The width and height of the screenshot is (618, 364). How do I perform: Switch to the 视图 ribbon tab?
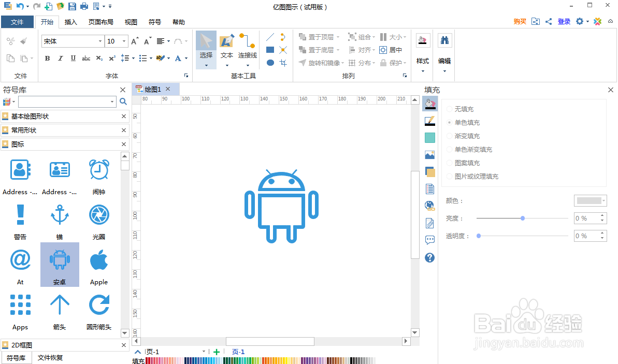tap(131, 22)
